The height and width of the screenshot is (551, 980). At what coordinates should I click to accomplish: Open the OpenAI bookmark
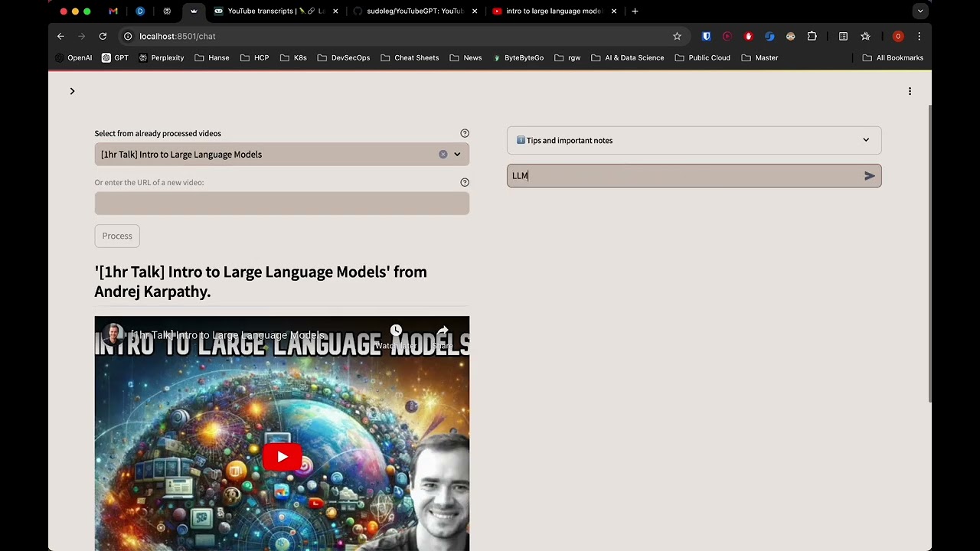click(73, 58)
